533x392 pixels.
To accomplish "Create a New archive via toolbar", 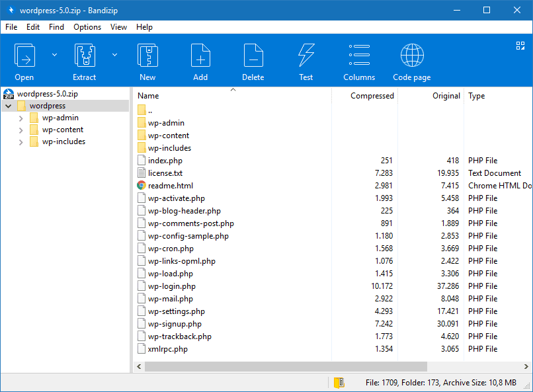I will pyautogui.click(x=147, y=56).
